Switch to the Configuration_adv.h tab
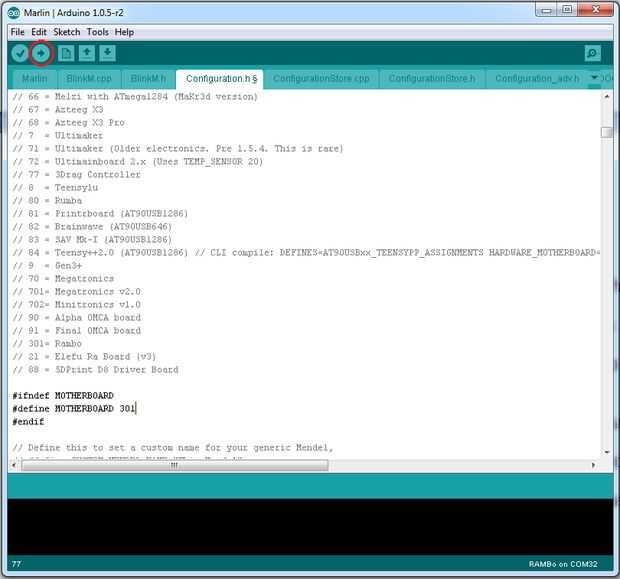The image size is (620, 579). [x=537, y=79]
